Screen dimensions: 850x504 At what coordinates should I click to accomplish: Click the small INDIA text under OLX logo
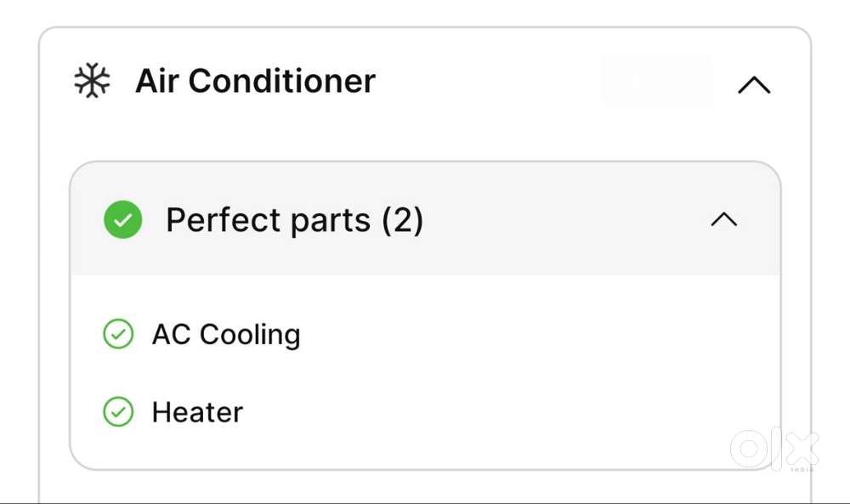(803, 468)
